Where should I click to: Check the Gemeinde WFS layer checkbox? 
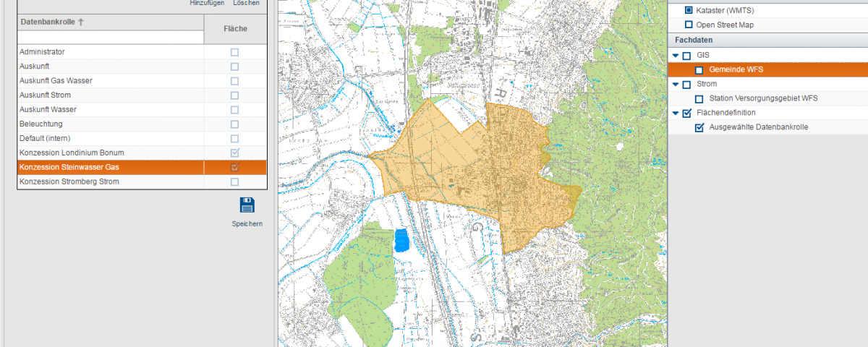(699, 70)
